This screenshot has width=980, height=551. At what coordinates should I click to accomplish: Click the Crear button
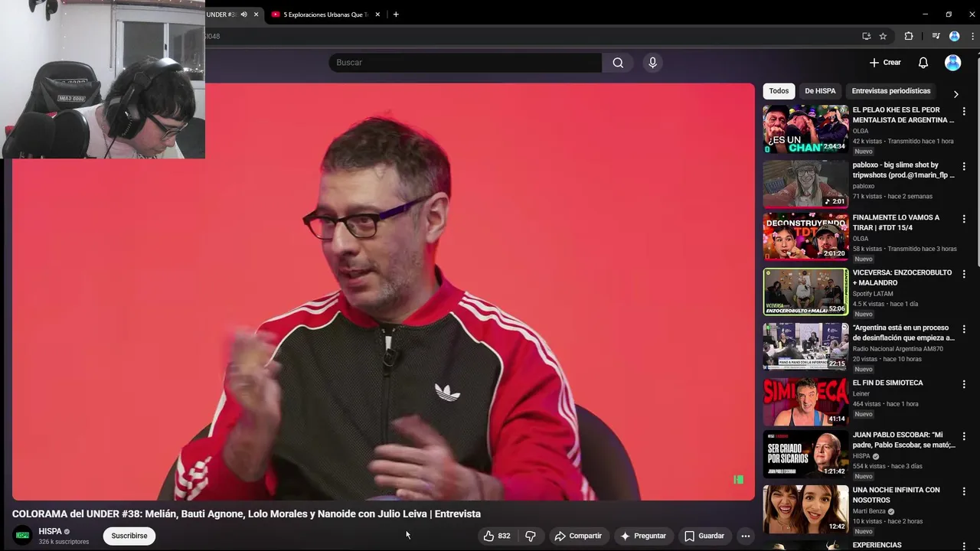(x=885, y=63)
